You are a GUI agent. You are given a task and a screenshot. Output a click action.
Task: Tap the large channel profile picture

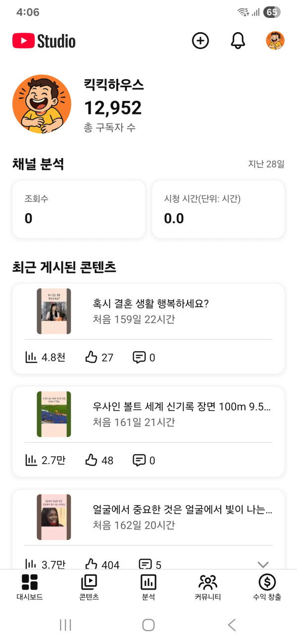coord(42,104)
